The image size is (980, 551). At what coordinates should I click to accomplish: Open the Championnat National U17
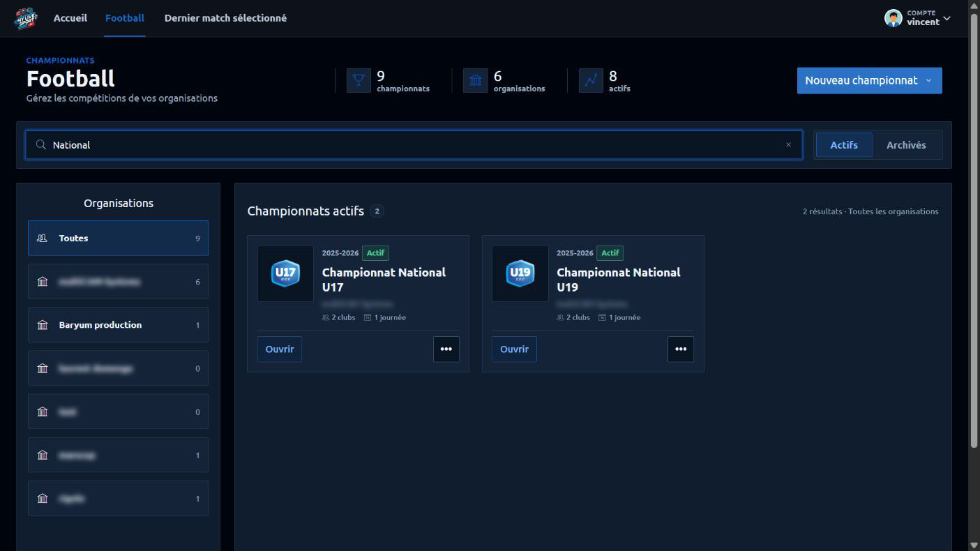click(x=280, y=349)
